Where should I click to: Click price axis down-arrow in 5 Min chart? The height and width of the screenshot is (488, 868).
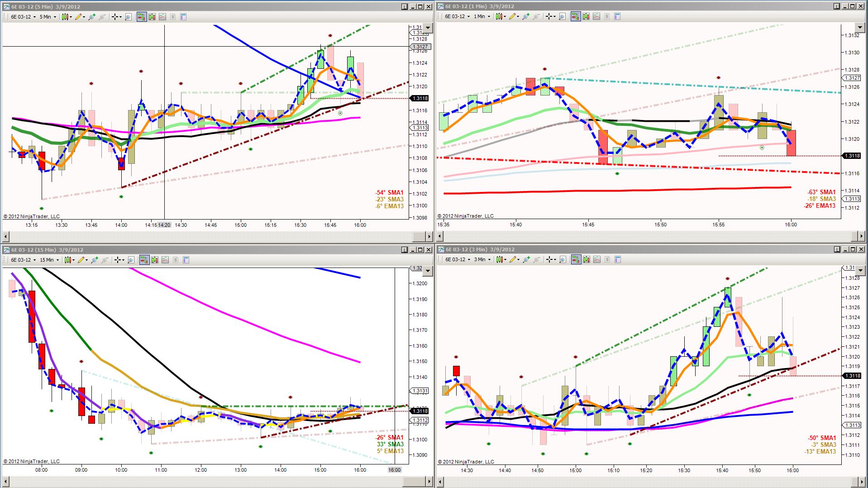tap(428, 28)
